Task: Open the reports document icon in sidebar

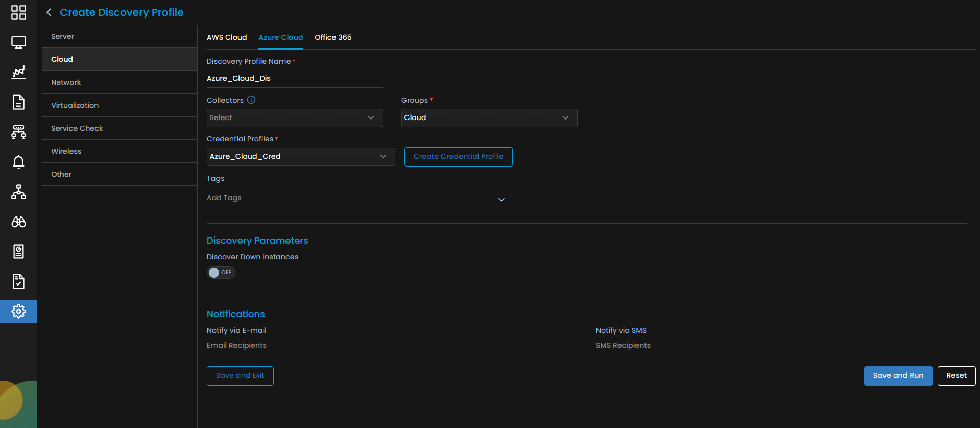Action: 18,102
